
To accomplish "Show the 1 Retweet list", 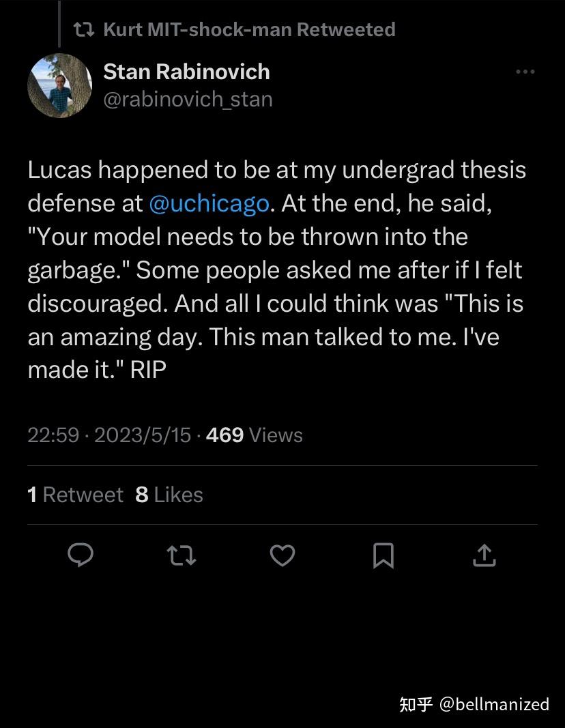I will tap(75, 495).
